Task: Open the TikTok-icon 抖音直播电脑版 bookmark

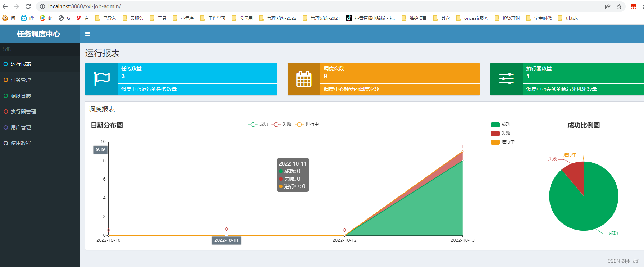Action: click(371, 18)
